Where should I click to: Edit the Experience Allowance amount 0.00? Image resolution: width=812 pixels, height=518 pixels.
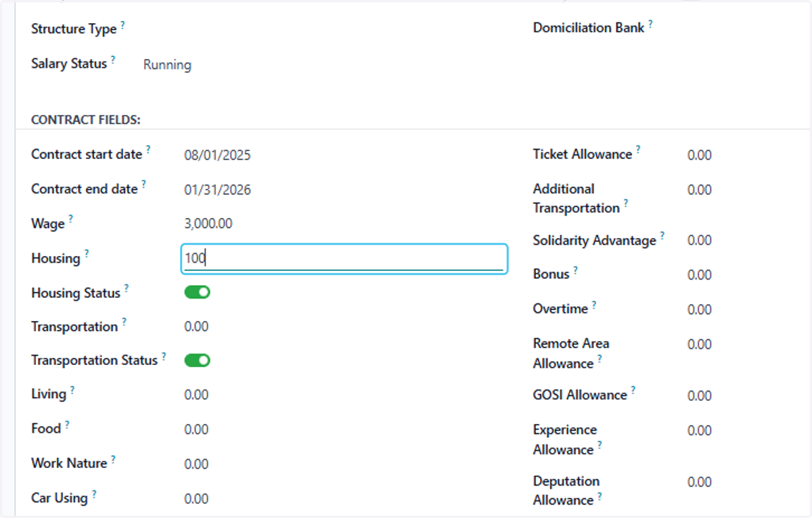(700, 431)
